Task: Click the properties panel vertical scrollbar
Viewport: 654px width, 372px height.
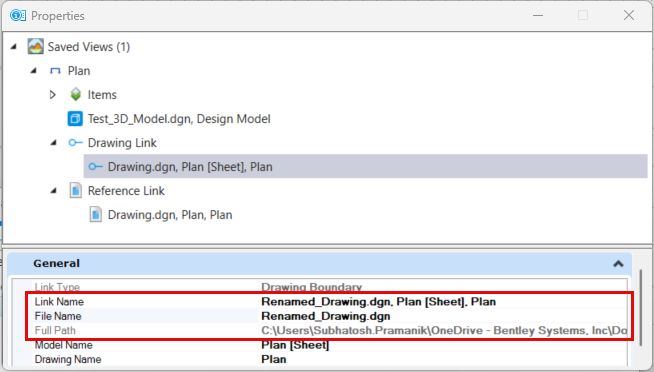Action: tap(641, 308)
